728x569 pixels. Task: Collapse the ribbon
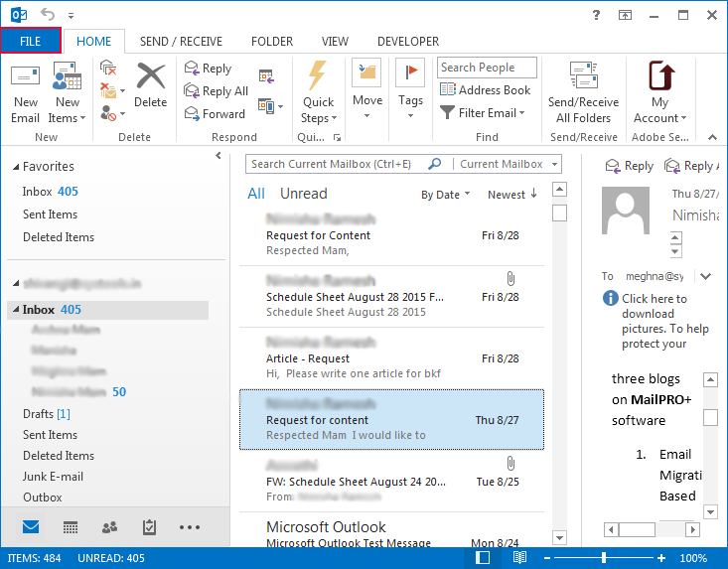point(712,137)
